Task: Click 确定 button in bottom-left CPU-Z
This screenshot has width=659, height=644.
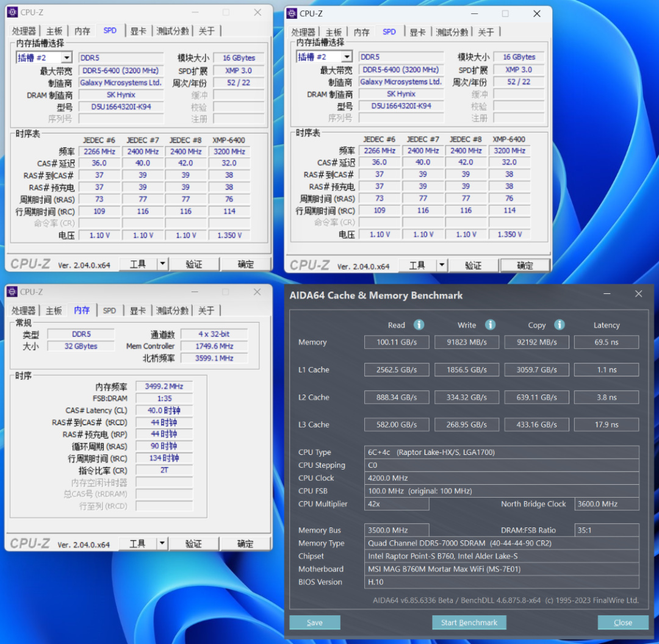Action: pos(245,543)
